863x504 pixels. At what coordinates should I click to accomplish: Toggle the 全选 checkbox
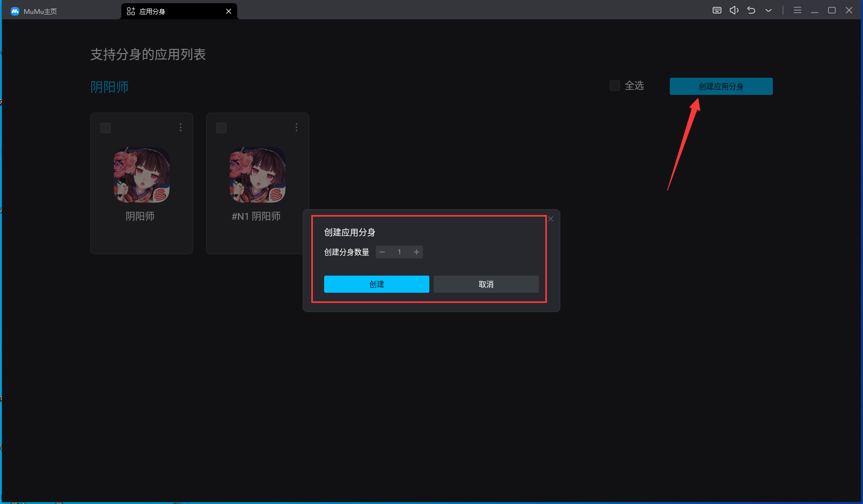pos(615,86)
